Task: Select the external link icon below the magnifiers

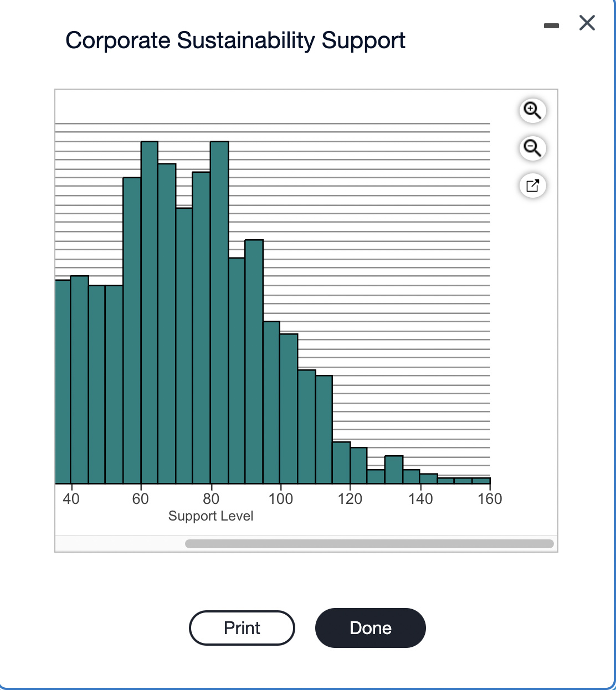Action: click(532, 186)
